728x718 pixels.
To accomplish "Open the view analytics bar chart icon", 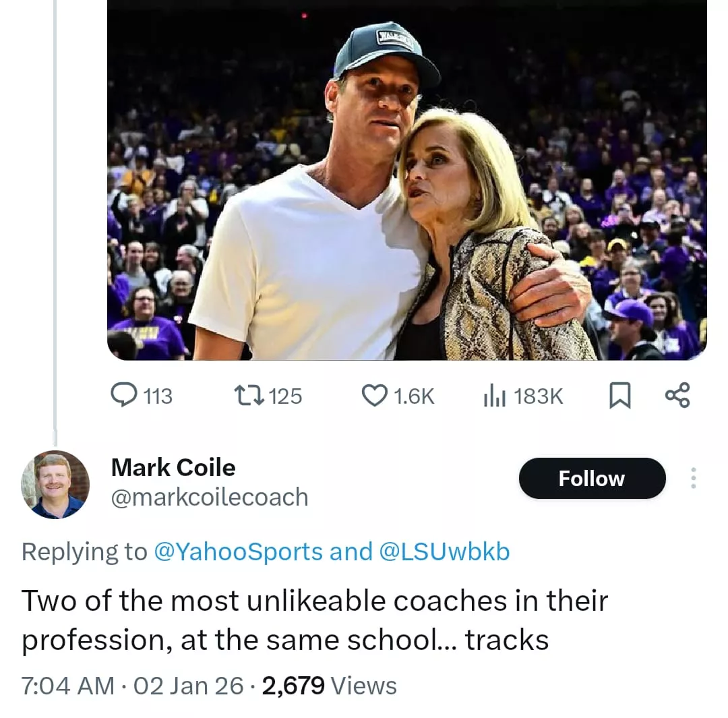I will [495, 396].
